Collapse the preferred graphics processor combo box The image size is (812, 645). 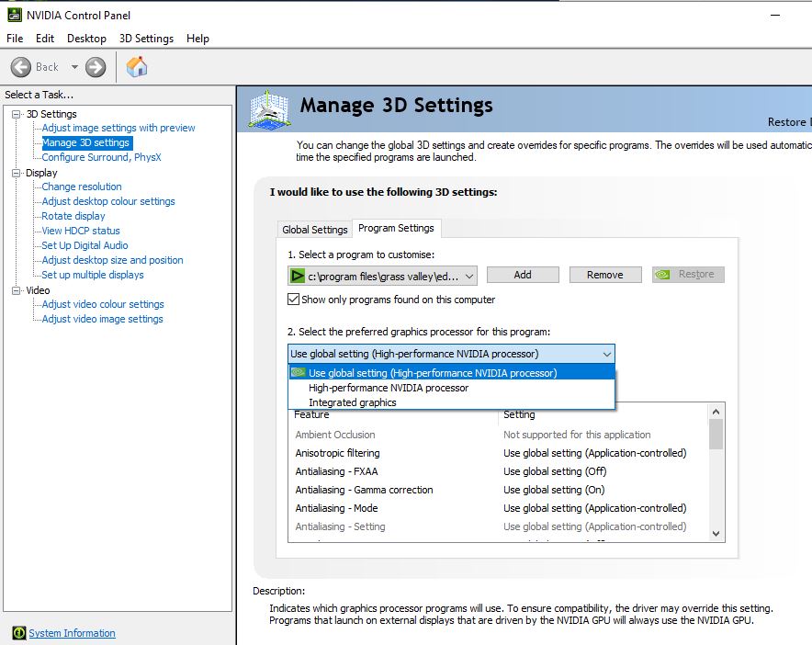coord(451,354)
